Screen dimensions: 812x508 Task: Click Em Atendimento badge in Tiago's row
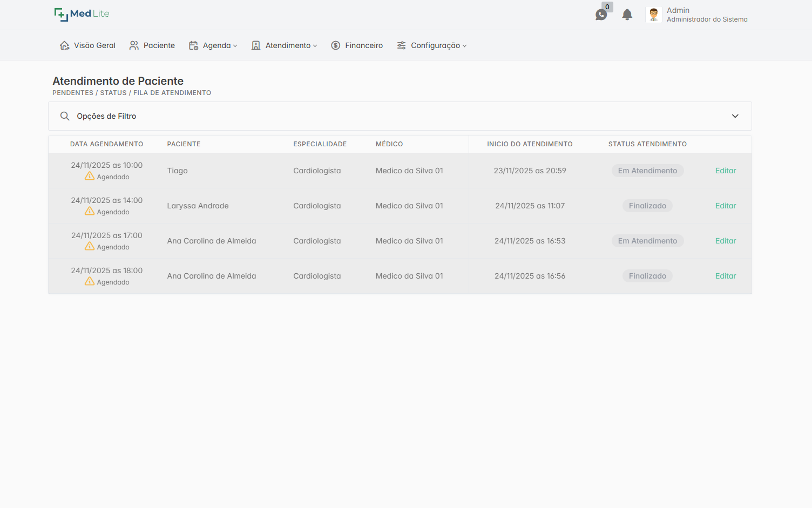(647, 171)
